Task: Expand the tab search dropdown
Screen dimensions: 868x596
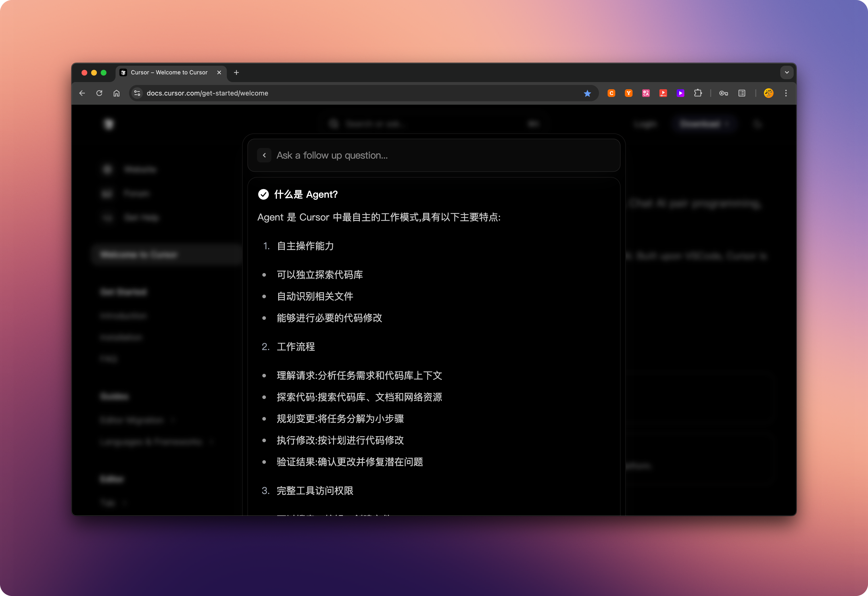Action: [786, 72]
